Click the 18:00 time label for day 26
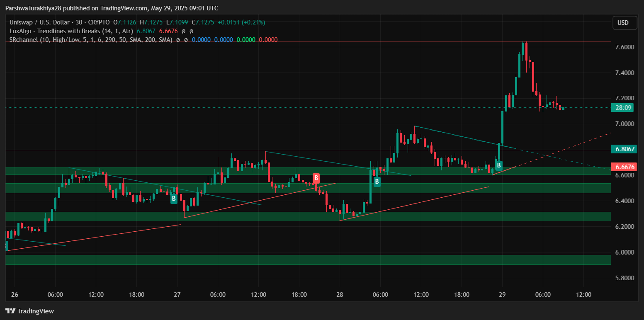 tap(137, 295)
